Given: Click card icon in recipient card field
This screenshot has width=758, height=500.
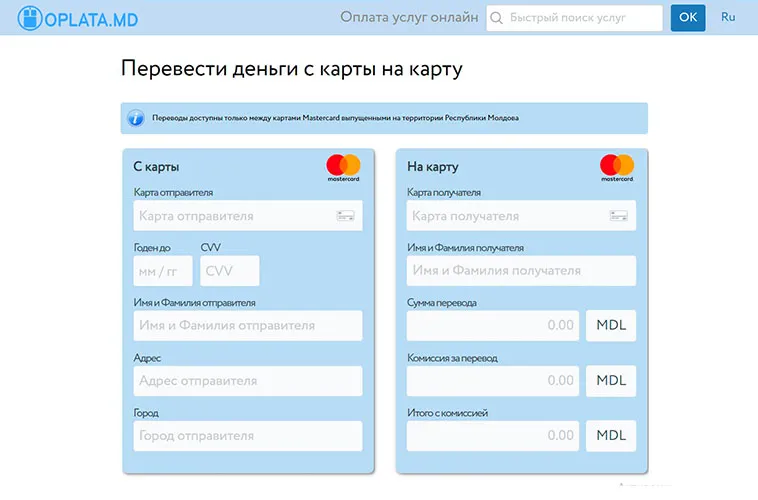Looking at the screenshot, I should 619,216.
